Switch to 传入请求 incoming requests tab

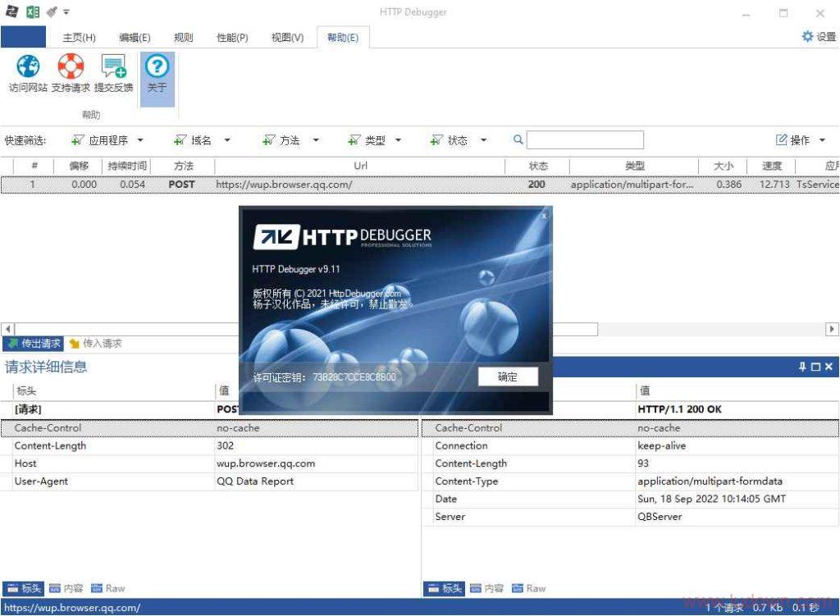(95, 344)
